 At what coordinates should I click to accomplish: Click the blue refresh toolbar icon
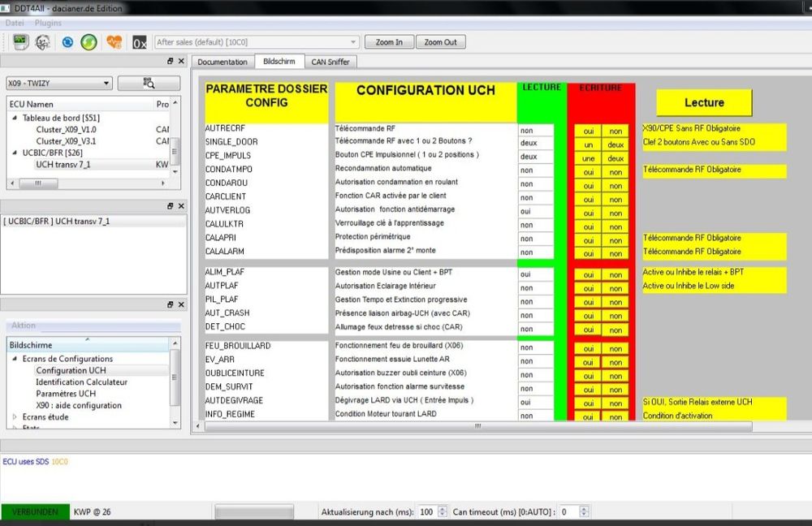pyautogui.click(x=67, y=42)
